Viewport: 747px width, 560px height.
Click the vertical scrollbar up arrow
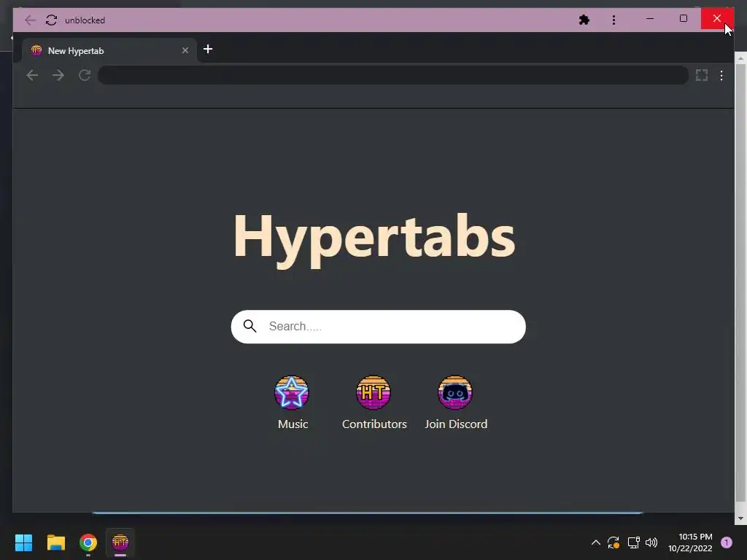point(740,58)
